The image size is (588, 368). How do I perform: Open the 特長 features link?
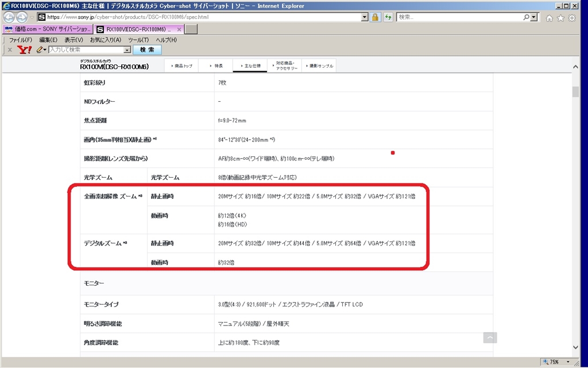216,66
